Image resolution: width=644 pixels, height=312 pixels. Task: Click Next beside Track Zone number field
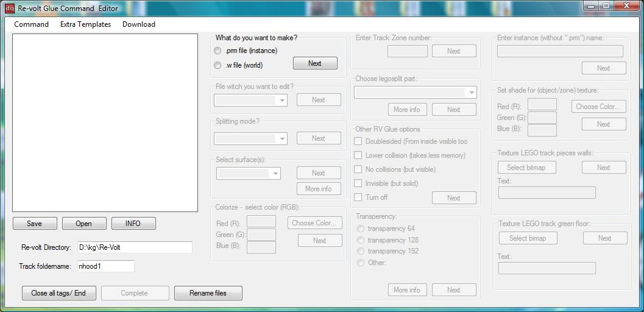click(455, 51)
